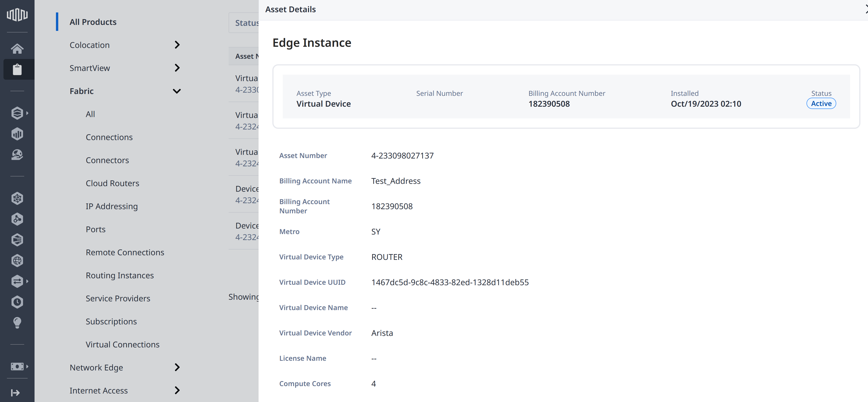Click Installed date Oct/19/2023 02:10
Screen dimensions: 868x402
pos(706,104)
